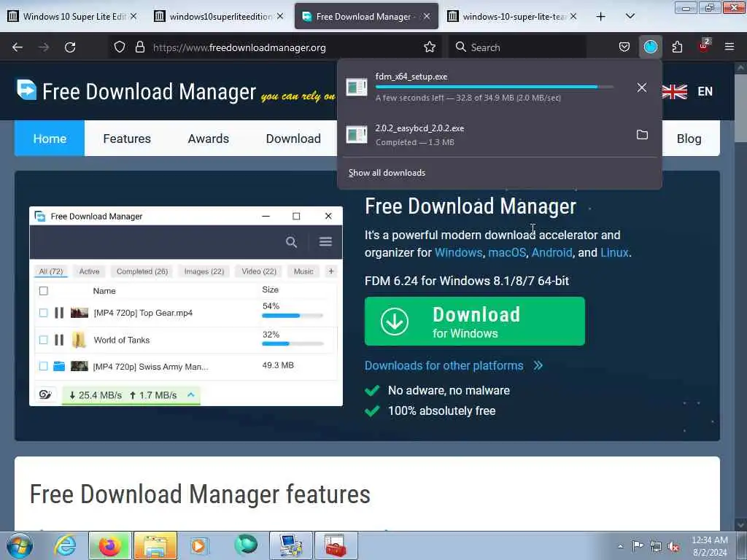Reload the current page
Viewport: 747px width, 560px height.
pos(70,47)
